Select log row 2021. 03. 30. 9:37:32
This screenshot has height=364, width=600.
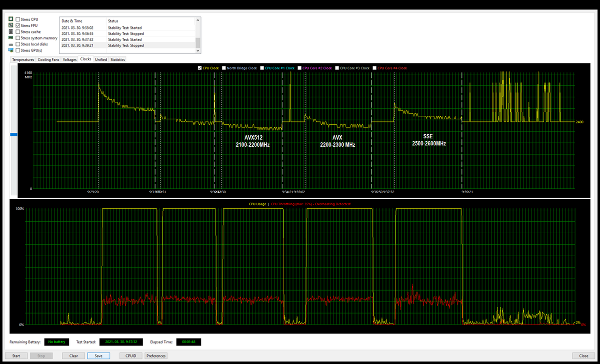tap(127, 39)
